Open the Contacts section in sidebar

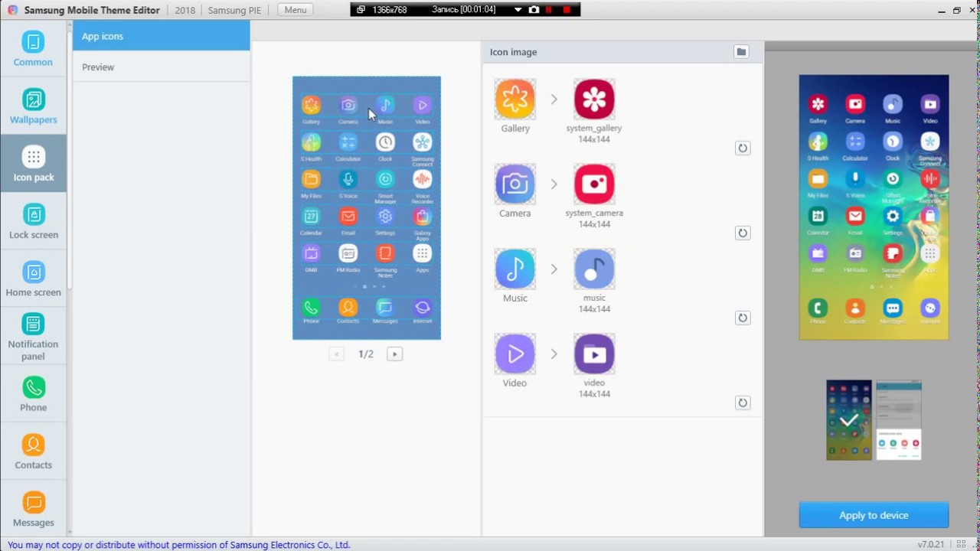coord(33,452)
